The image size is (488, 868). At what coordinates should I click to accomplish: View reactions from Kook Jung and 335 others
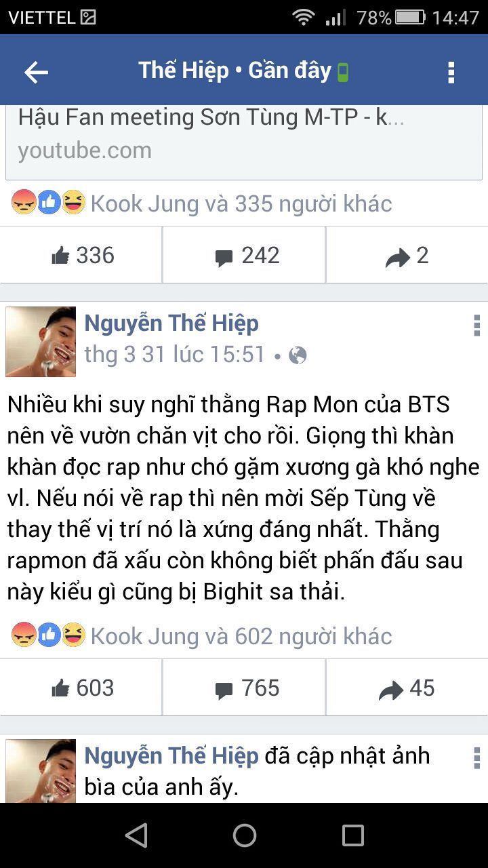tap(201, 203)
